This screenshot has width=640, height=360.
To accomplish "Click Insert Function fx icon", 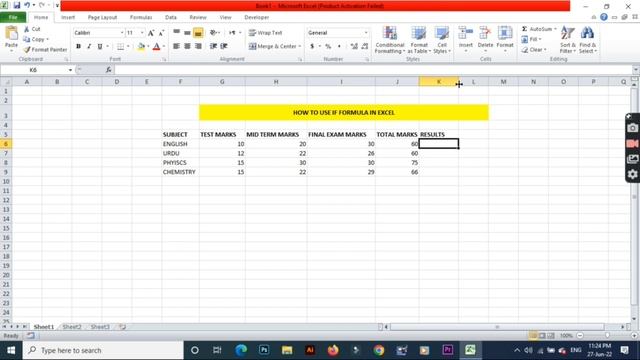I will tap(109, 70).
